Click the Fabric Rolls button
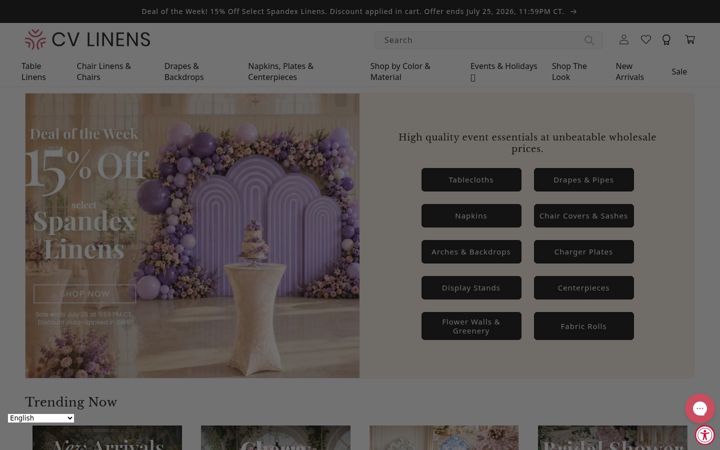720x450 pixels. click(584, 326)
